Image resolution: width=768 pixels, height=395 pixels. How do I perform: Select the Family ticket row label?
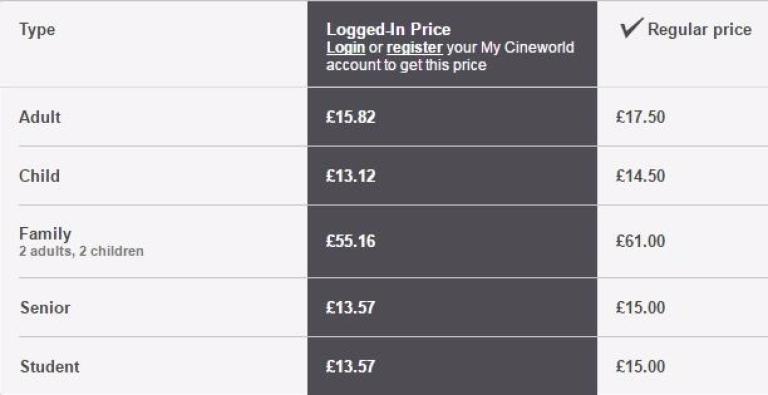(45, 234)
